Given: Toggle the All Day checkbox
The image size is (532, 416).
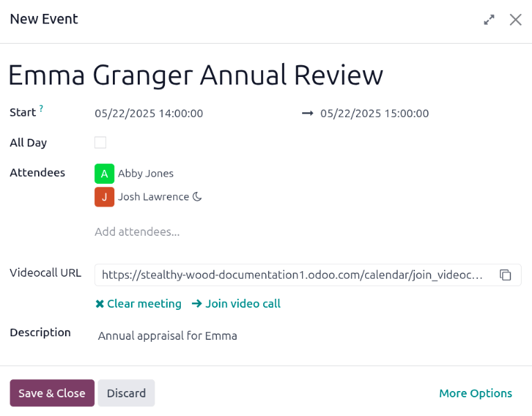Looking at the screenshot, I should pyautogui.click(x=100, y=143).
